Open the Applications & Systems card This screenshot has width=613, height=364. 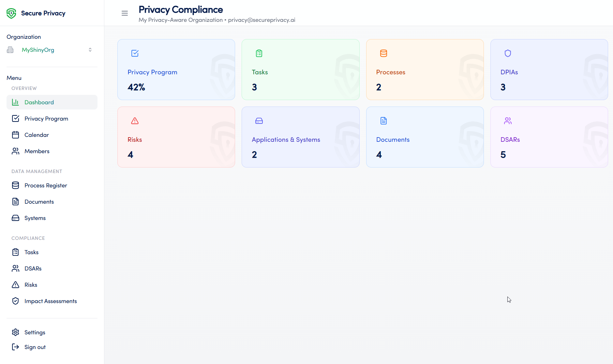pyautogui.click(x=300, y=137)
